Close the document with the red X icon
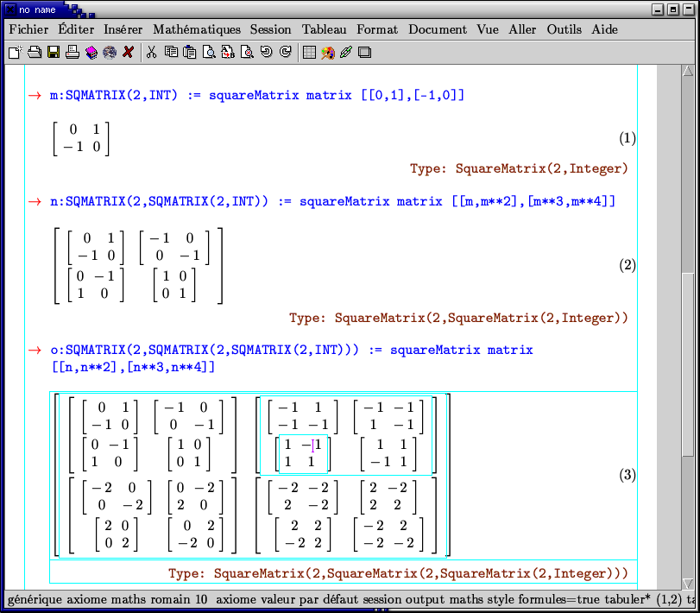The image size is (700, 613). pyautogui.click(x=129, y=52)
